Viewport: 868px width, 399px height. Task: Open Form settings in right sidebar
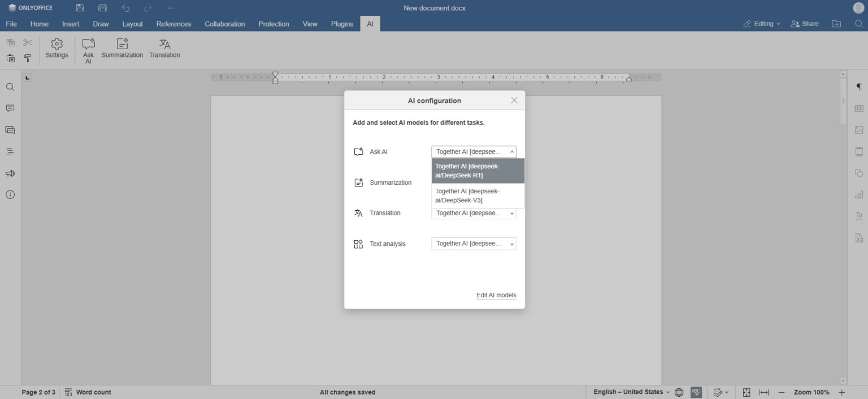click(859, 237)
